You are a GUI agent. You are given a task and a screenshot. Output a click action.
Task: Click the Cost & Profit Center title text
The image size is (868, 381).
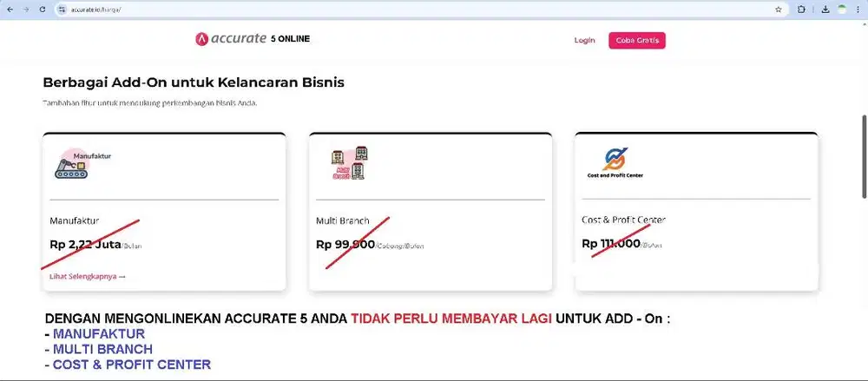623,220
